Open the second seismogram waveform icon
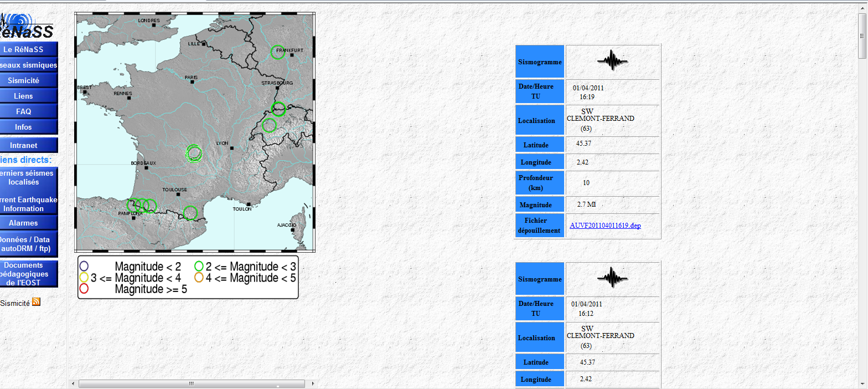The image size is (868, 389). click(612, 278)
